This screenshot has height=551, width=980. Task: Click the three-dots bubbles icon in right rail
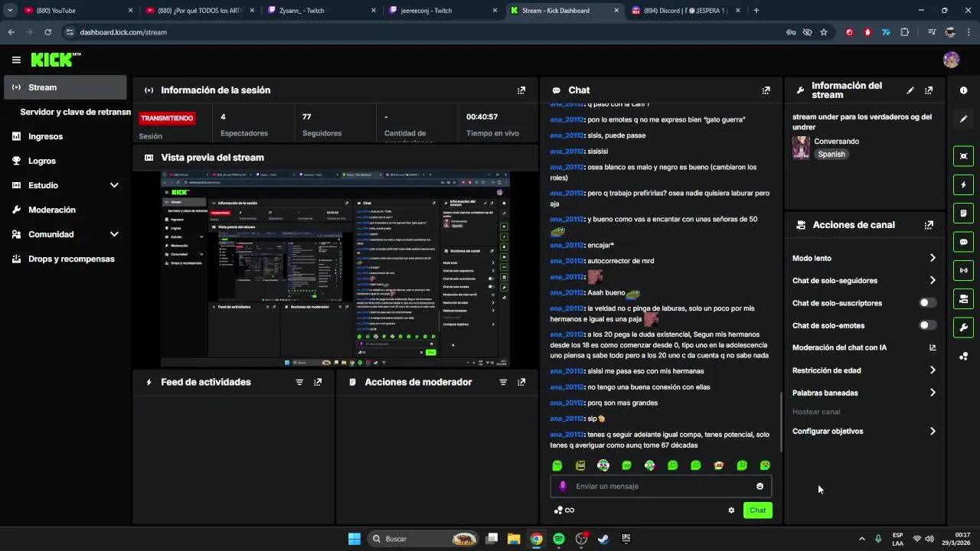click(x=963, y=356)
